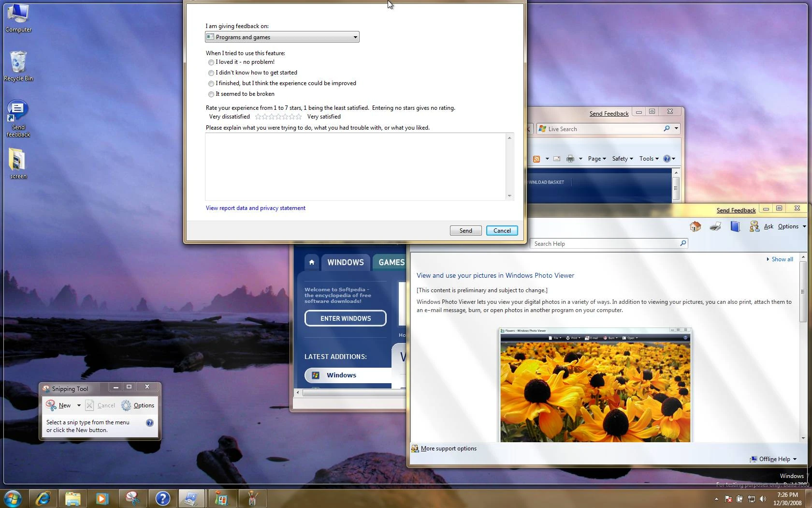Launch Windows Media Player from the taskbar
812x508 pixels.
(x=102, y=498)
